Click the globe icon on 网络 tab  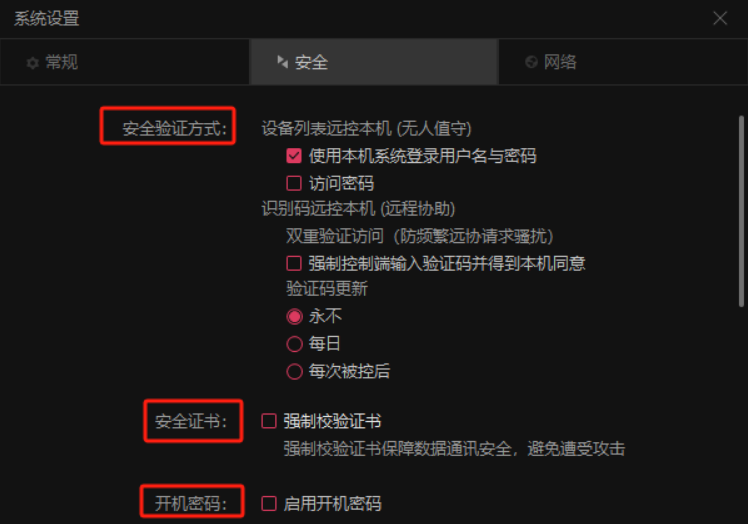[531, 62]
